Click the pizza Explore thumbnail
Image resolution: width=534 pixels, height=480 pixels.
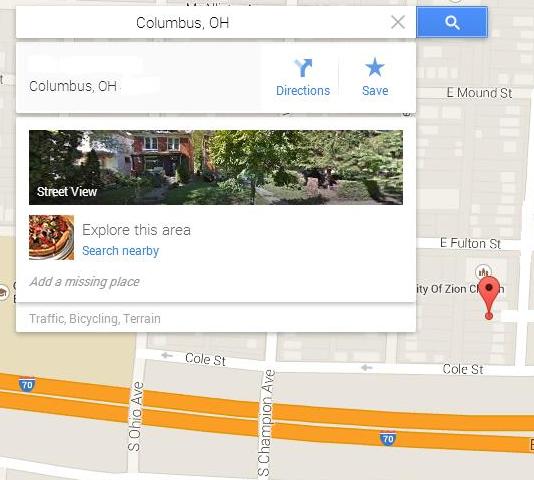[x=51, y=237]
